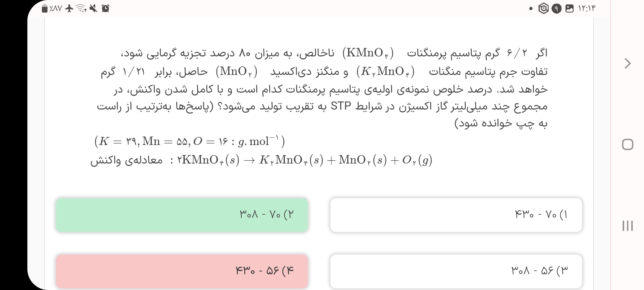Tap the battery level icon
The width and height of the screenshot is (644, 290).
pos(45,8)
